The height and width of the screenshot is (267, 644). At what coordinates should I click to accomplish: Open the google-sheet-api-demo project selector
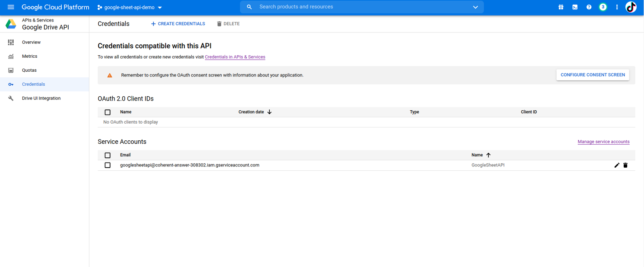[x=129, y=7]
